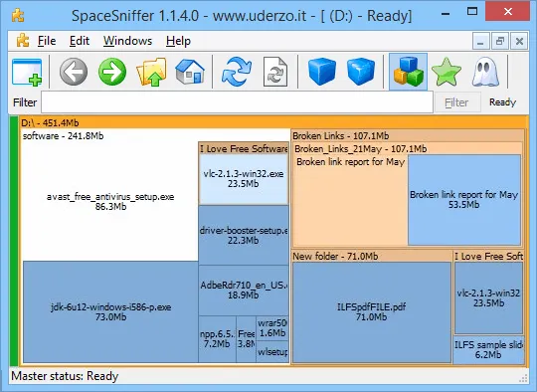Select the orange Broken link report for May block
537x392 pixels.
pos(350,200)
